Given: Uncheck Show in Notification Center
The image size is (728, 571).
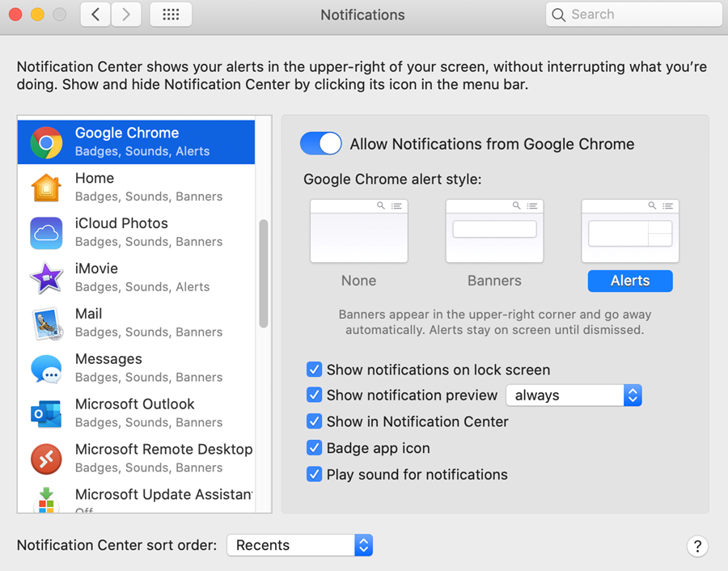Looking at the screenshot, I should tap(315, 421).
